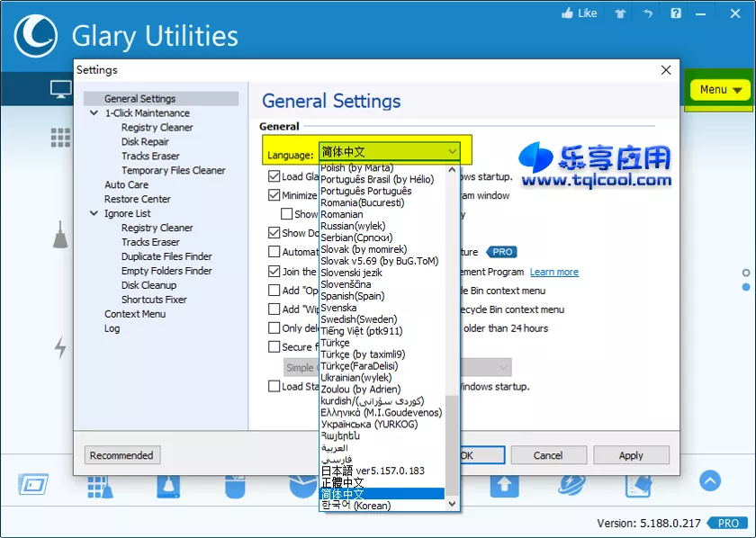
Task: Collapse the 1-Click Maintenance section
Action: point(93,112)
